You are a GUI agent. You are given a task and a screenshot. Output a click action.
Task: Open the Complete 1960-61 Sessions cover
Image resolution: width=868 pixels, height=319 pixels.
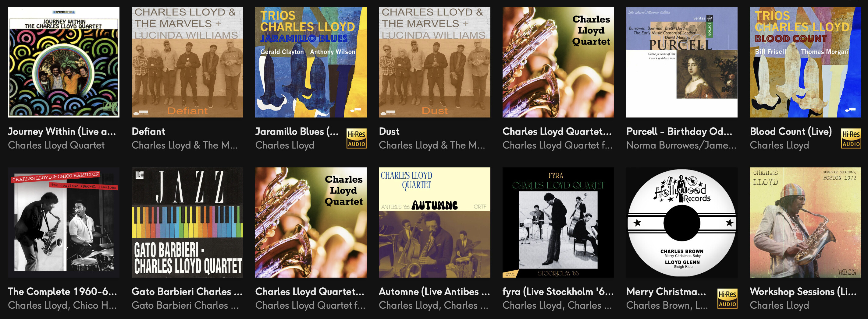click(x=64, y=223)
